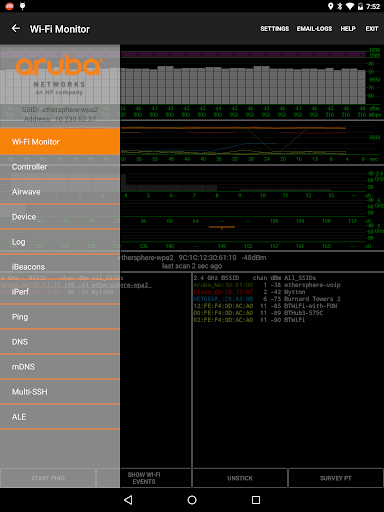
Task: Select the 02:FE BTWiFi row
Action: tap(249, 320)
